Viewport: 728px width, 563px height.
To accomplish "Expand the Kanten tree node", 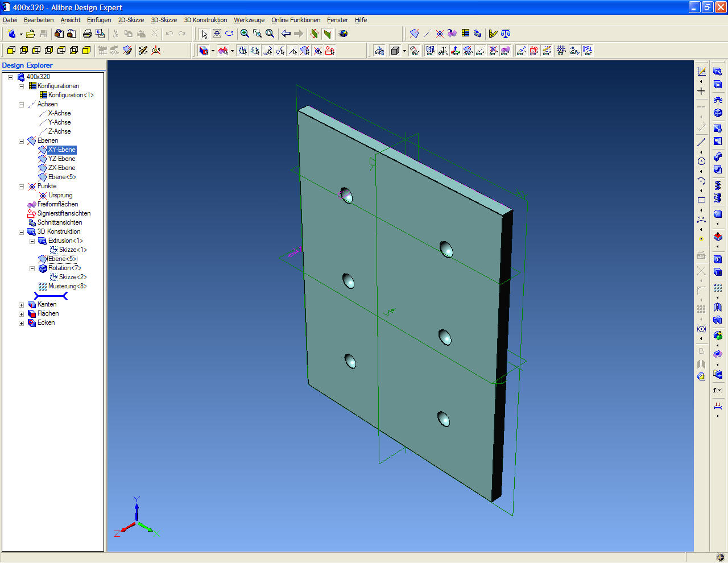I will 21,304.
